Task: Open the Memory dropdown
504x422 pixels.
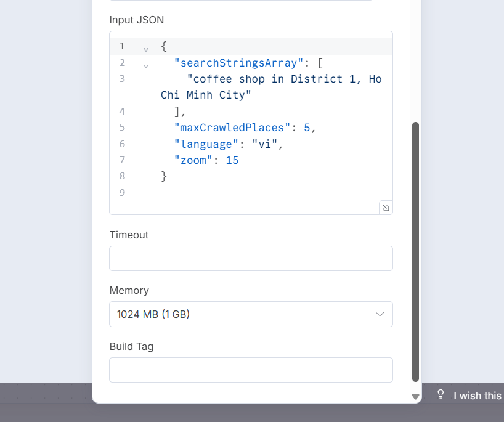Action: [x=251, y=314]
